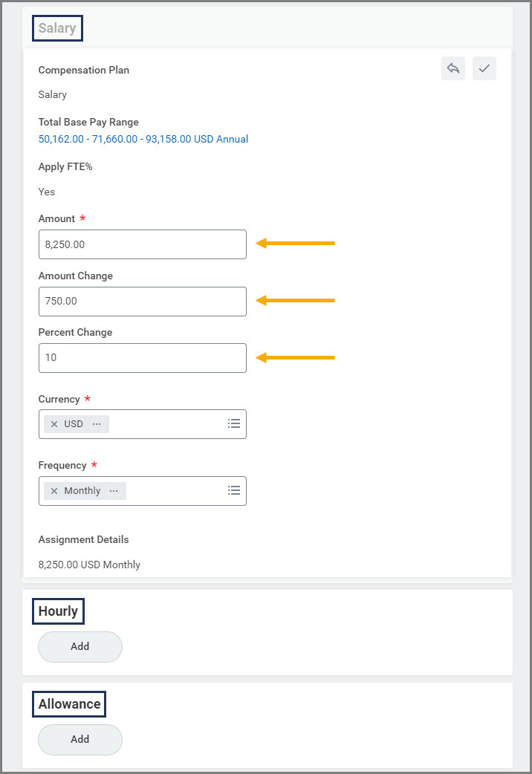Open the 71,660.00 midpoint pay range link

pos(114,139)
